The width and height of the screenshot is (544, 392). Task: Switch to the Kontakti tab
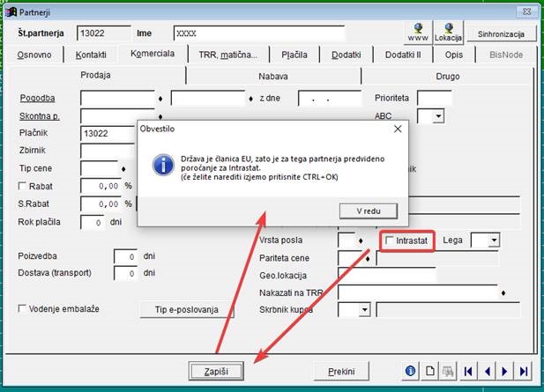(x=91, y=55)
